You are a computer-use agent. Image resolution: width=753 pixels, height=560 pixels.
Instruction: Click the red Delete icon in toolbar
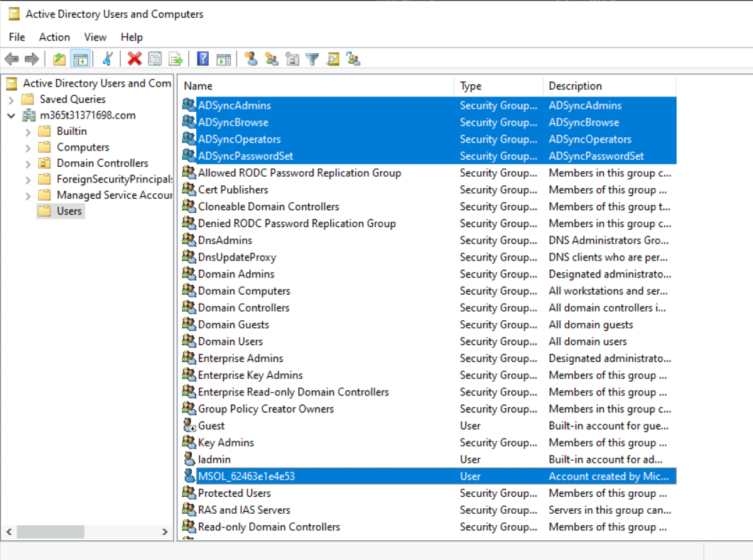click(134, 59)
